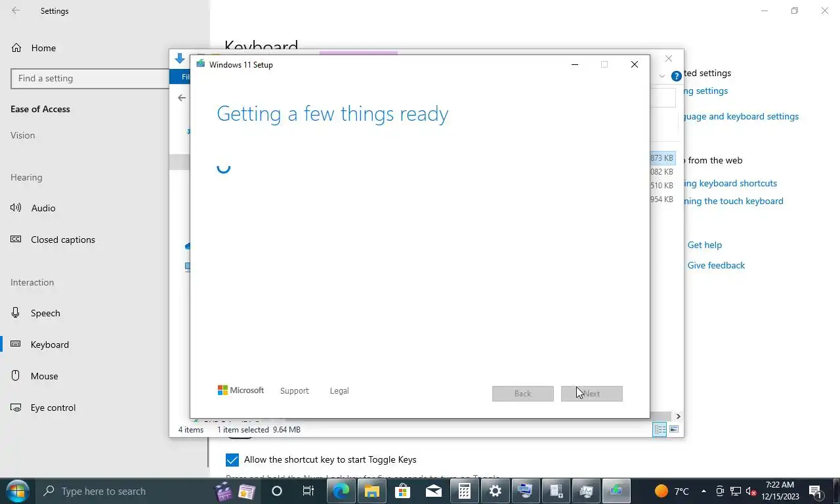Image resolution: width=840 pixels, height=504 pixels.
Task: Open the keyboard shortcuts web help link
Action: click(732, 183)
